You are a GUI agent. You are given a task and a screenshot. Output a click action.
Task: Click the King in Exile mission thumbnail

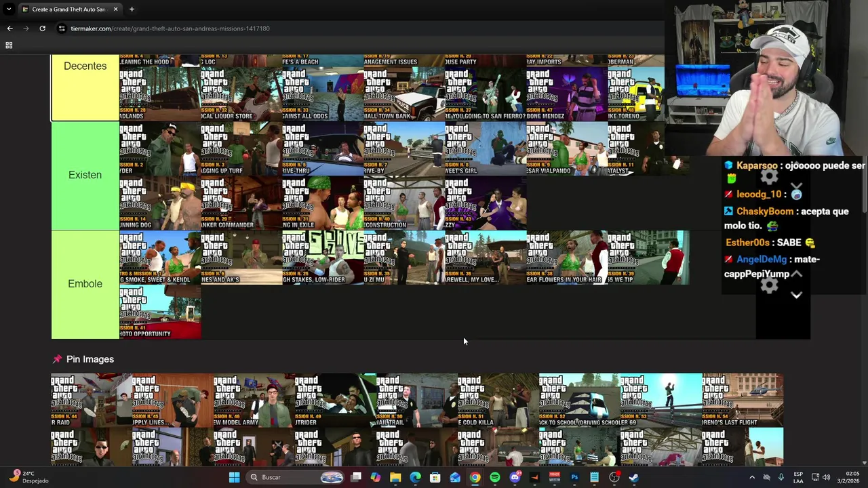coord(323,203)
